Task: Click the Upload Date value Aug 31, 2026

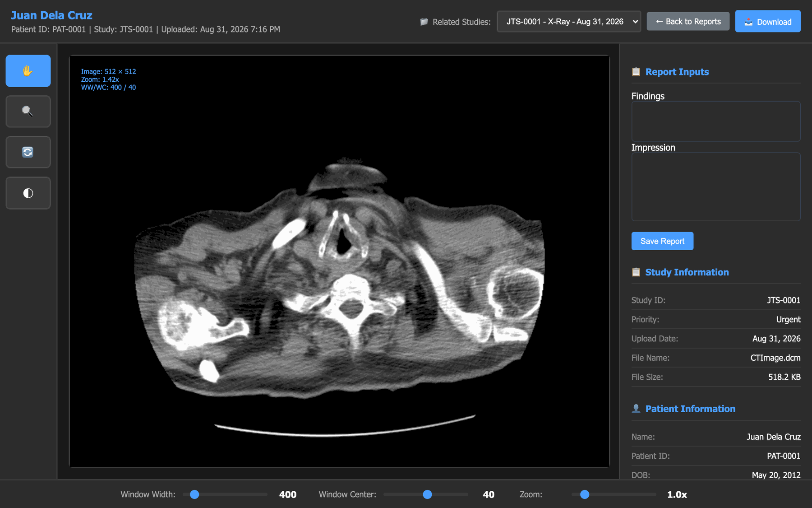Action: [x=776, y=339]
